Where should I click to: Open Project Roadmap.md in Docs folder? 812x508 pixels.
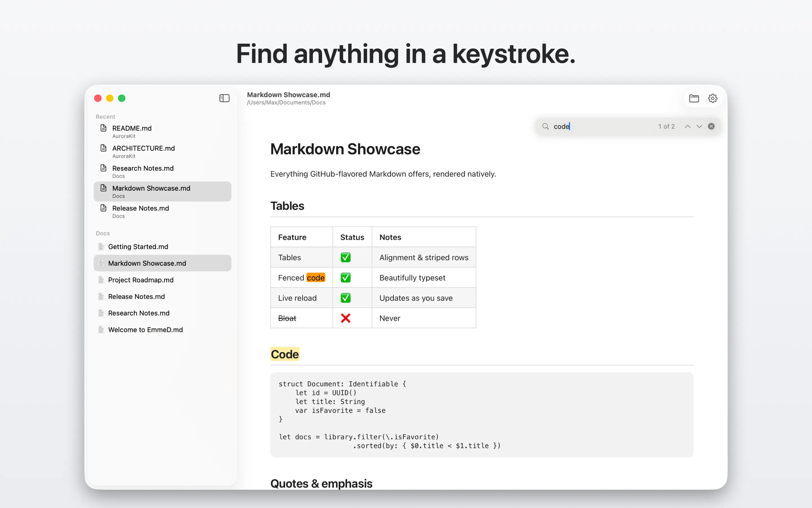[x=162, y=280]
